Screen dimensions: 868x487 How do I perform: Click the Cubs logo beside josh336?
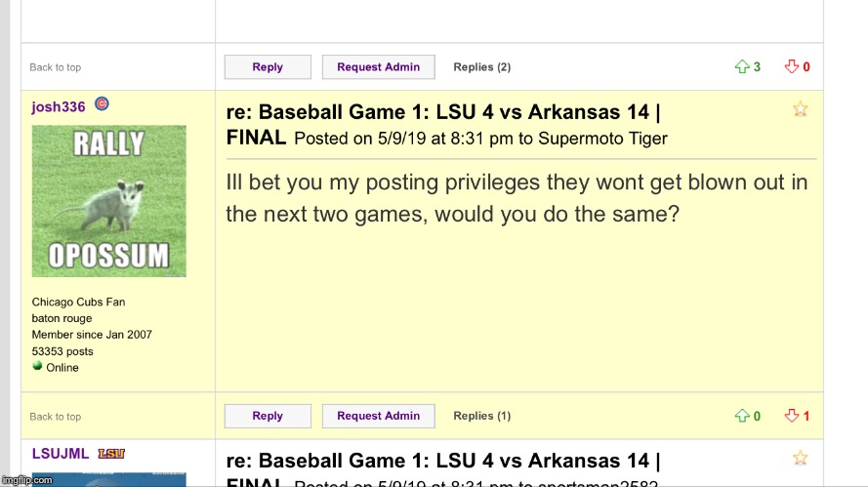[x=102, y=104]
